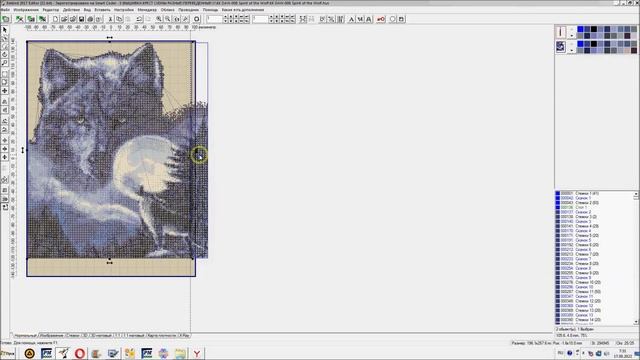Open the Действие menu
Viewport: 640px width, 360px height.
click(71, 10)
